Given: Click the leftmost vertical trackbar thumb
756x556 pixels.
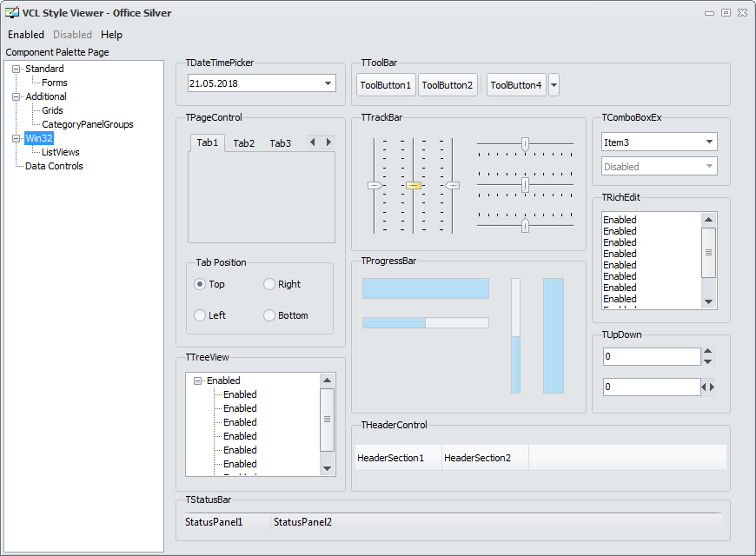Looking at the screenshot, I should pos(375,185).
